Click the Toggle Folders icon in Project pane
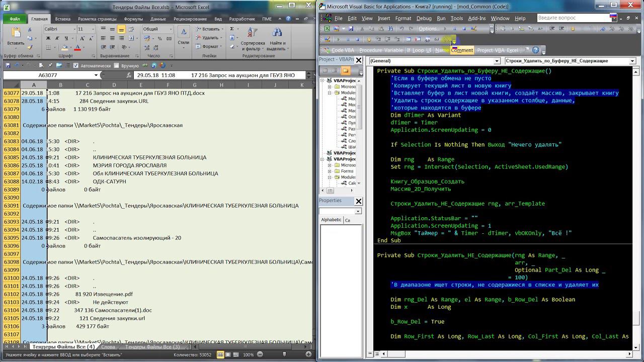 coord(345,71)
